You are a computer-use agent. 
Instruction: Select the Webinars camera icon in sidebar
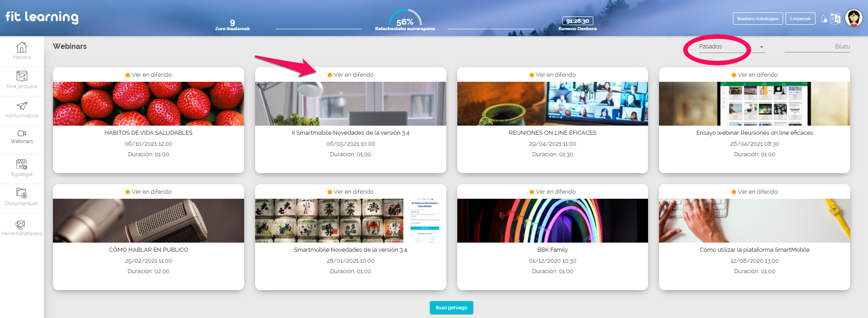point(21,133)
